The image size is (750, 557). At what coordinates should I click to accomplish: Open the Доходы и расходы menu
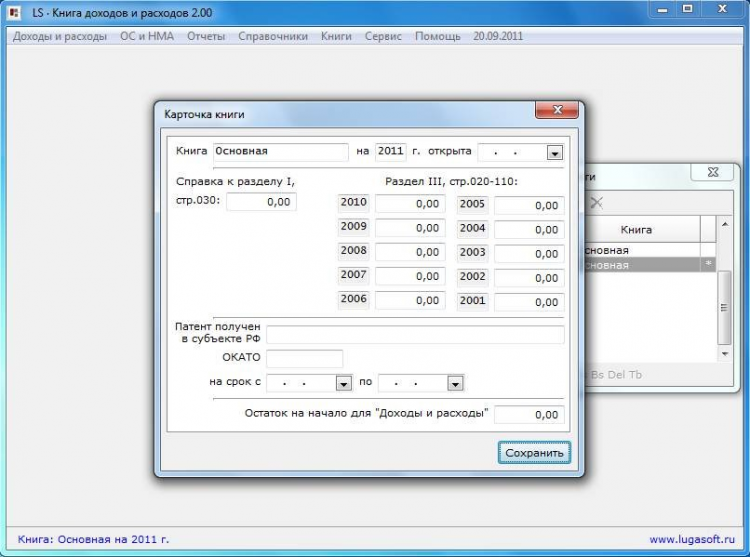[59, 36]
